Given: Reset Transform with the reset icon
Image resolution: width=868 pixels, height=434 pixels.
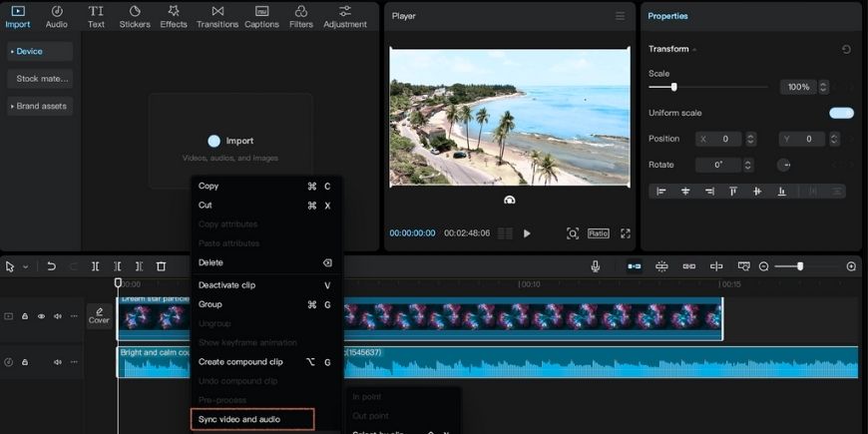Looking at the screenshot, I should tap(846, 49).
